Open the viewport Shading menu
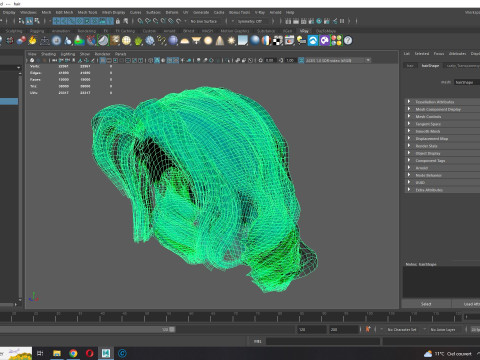This screenshot has height=360, width=480. coord(48,54)
